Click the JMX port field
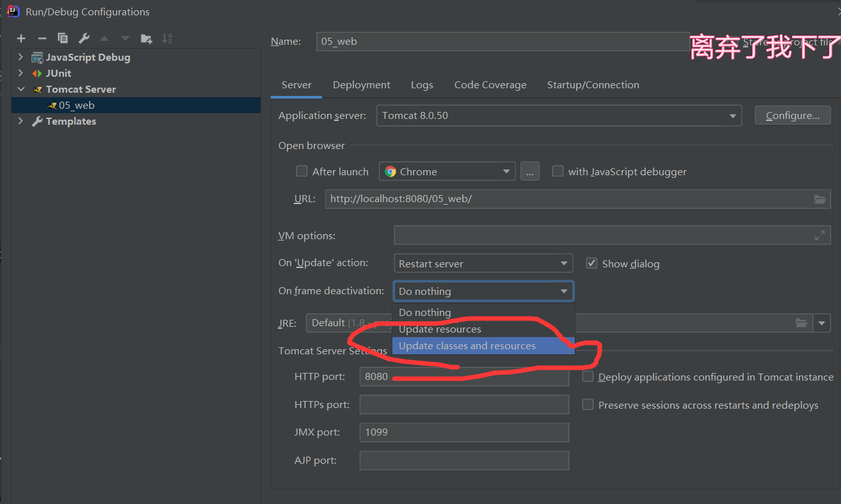The image size is (841, 504). [x=464, y=432]
